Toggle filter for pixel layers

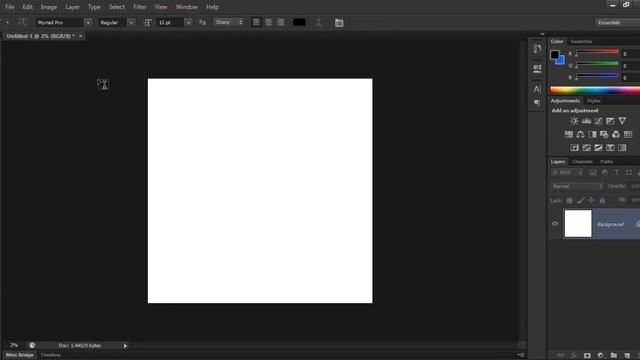point(593,173)
